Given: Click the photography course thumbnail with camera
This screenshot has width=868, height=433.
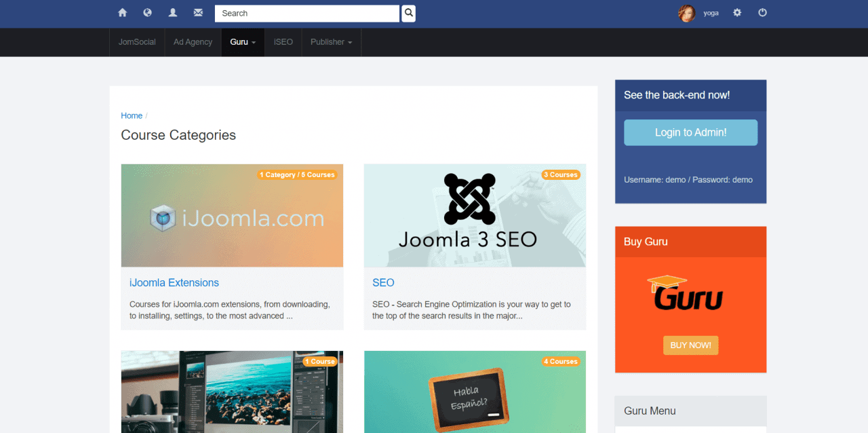Looking at the screenshot, I should pos(232,392).
